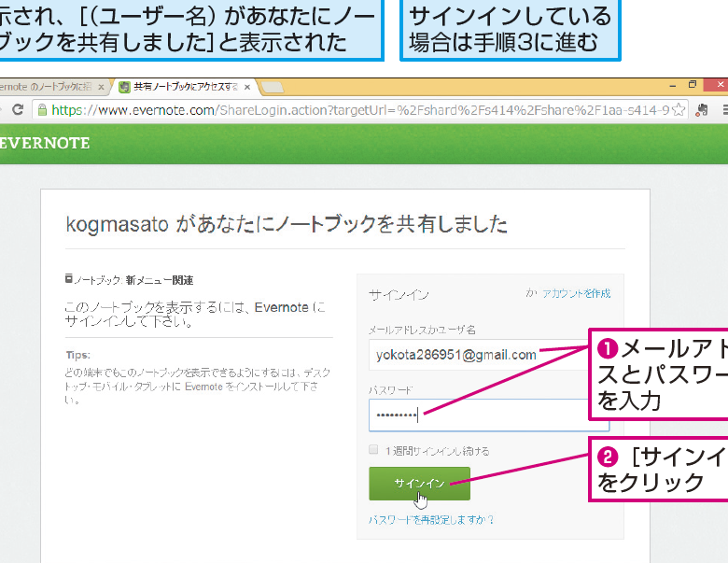Open a new browser tab
Image resolution: width=728 pixels, height=563 pixels.
click(273, 87)
